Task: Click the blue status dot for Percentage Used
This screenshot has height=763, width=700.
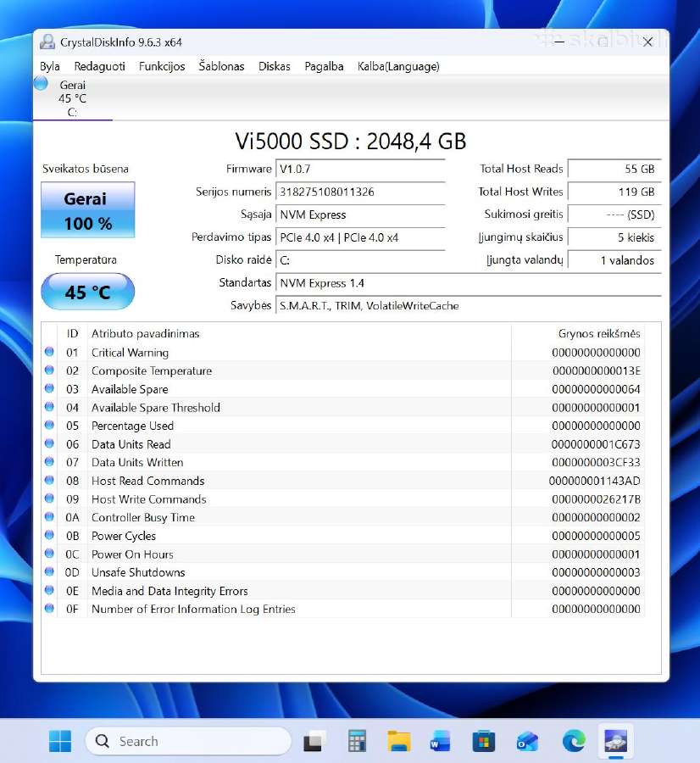Action: [x=49, y=425]
